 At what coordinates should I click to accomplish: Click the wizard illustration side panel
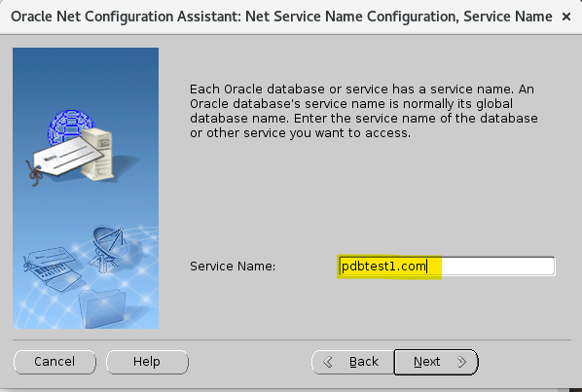tap(86, 188)
